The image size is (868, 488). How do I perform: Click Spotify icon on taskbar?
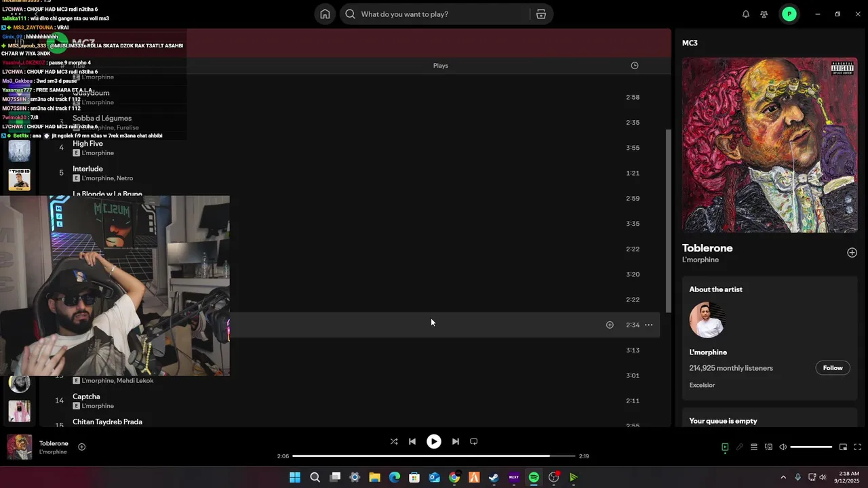pos(534,477)
